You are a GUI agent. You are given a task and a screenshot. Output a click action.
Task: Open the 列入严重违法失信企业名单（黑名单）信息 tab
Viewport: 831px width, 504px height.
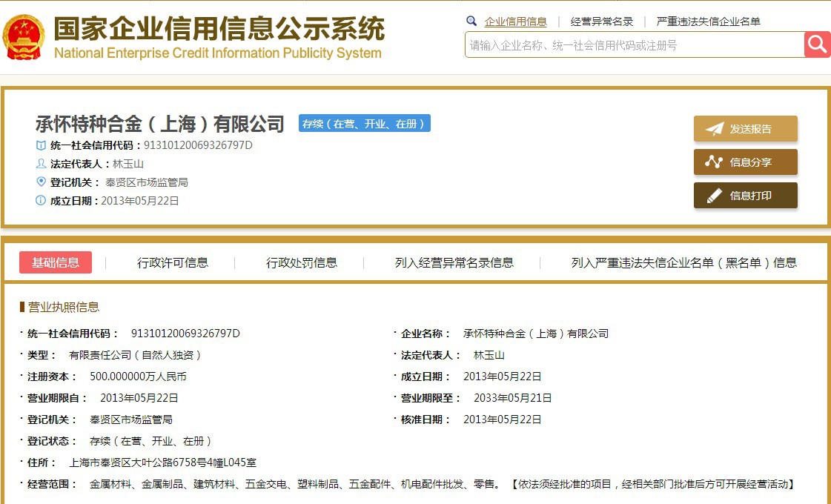[683, 262]
